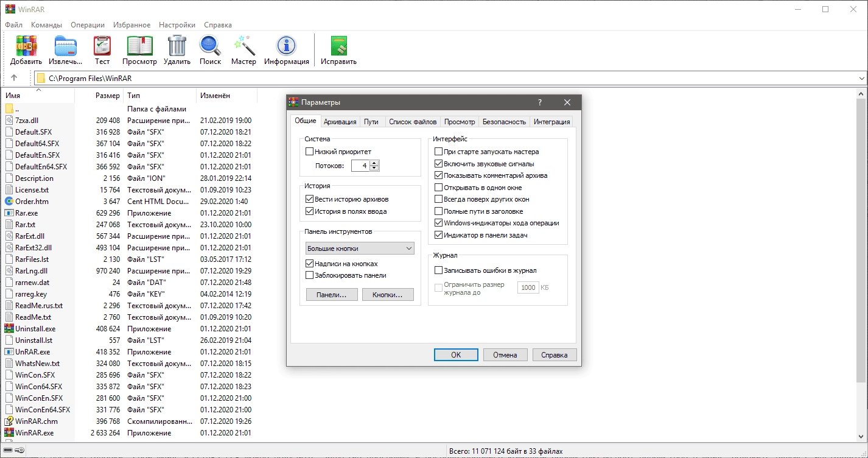Enable Открывать в одном окне checkbox

pyautogui.click(x=438, y=188)
